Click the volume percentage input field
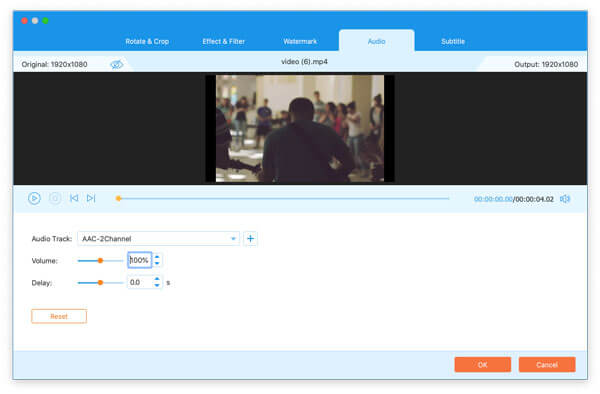This screenshot has width=600, height=394. [x=140, y=260]
